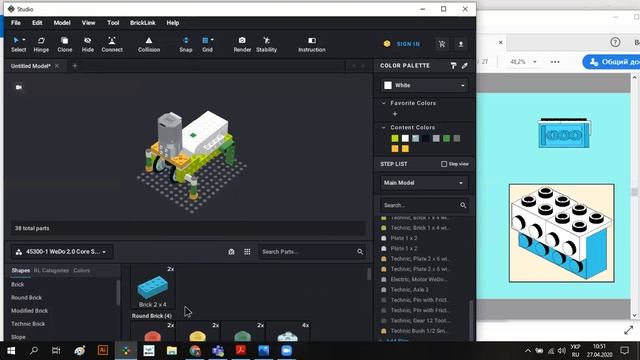Screen dimensions: 640x360
Task: Select Technic, Axle 3 step item
Action: [x=409, y=289]
